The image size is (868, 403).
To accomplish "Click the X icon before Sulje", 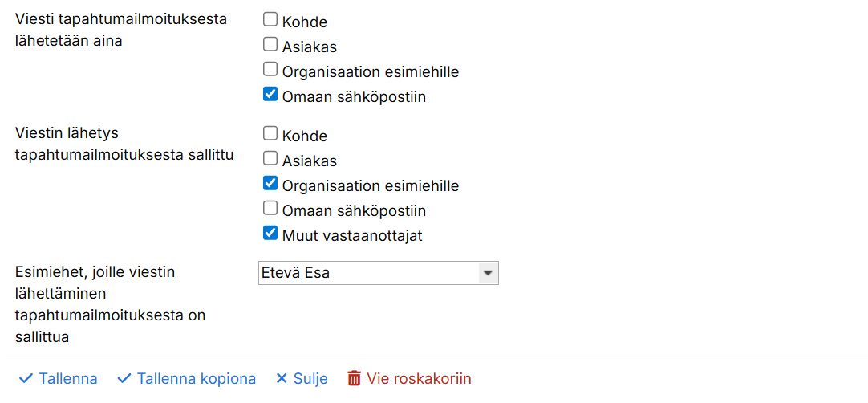I will 281,378.
